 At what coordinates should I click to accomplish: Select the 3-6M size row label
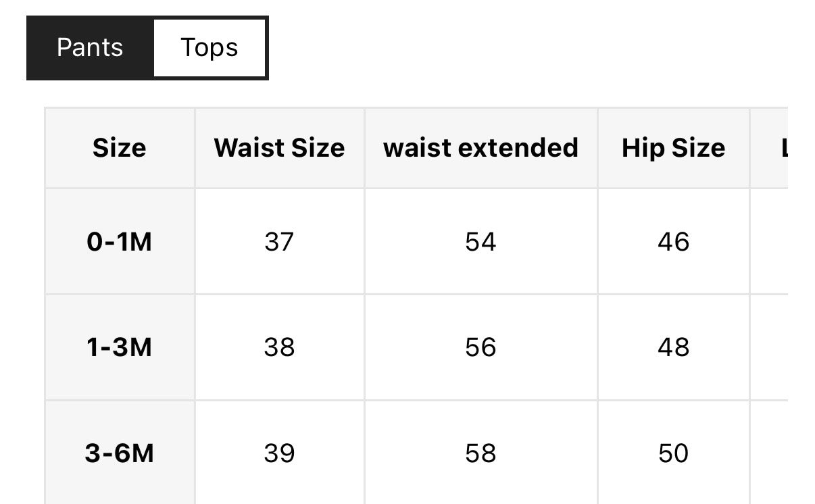[x=120, y=453]
